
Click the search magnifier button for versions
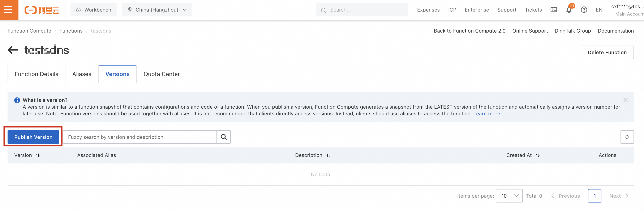[x=223, y=137]
